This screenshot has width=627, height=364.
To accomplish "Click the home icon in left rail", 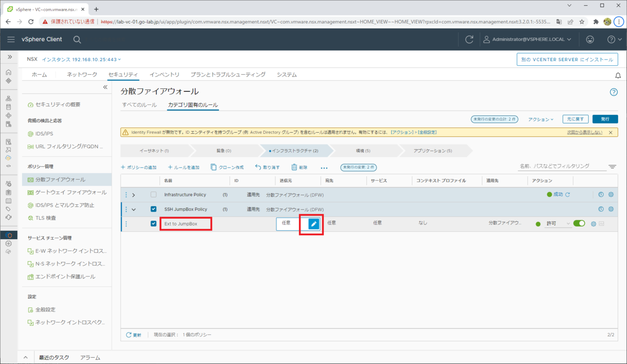I will pyautogui.click(x=8, y=72).
